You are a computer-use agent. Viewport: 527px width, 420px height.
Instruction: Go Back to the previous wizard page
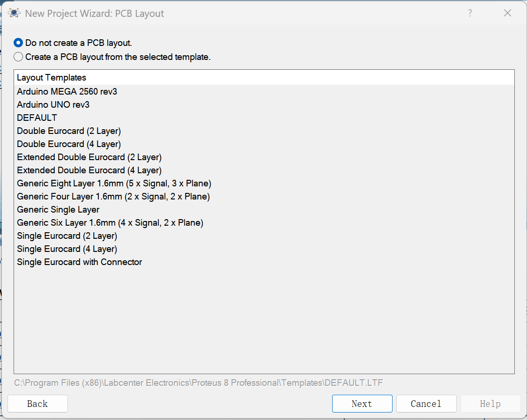point(37,404)
